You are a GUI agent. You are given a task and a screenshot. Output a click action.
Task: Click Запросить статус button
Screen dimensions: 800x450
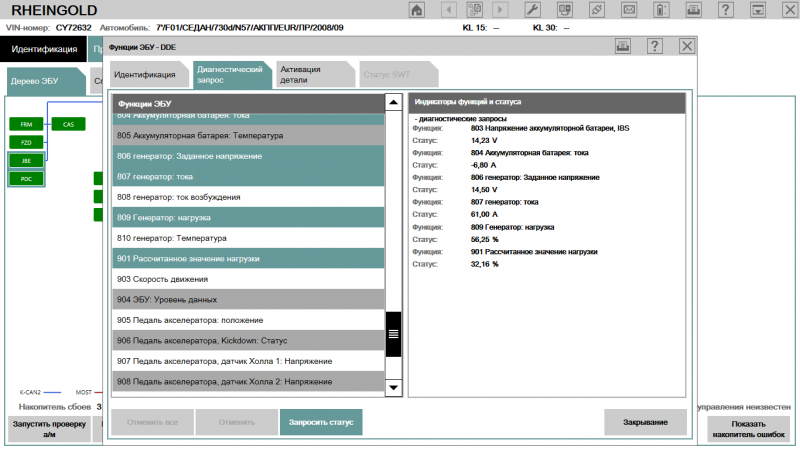(x=321, y=422)
